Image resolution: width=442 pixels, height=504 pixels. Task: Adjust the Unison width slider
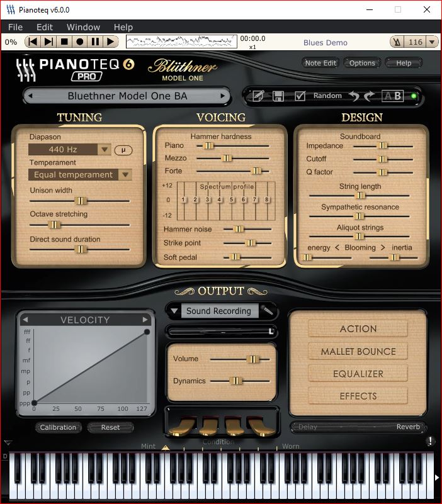point(81,201)
